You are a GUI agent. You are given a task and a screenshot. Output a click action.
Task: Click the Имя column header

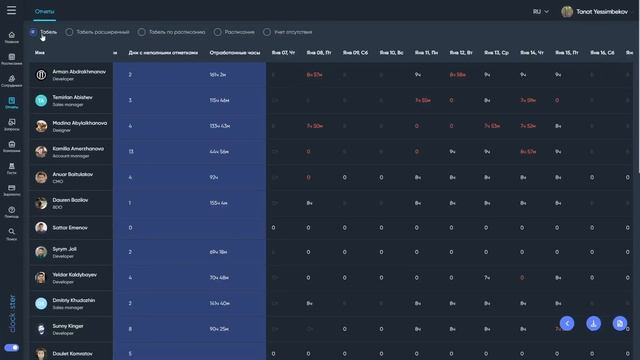(x=40, y=53)
